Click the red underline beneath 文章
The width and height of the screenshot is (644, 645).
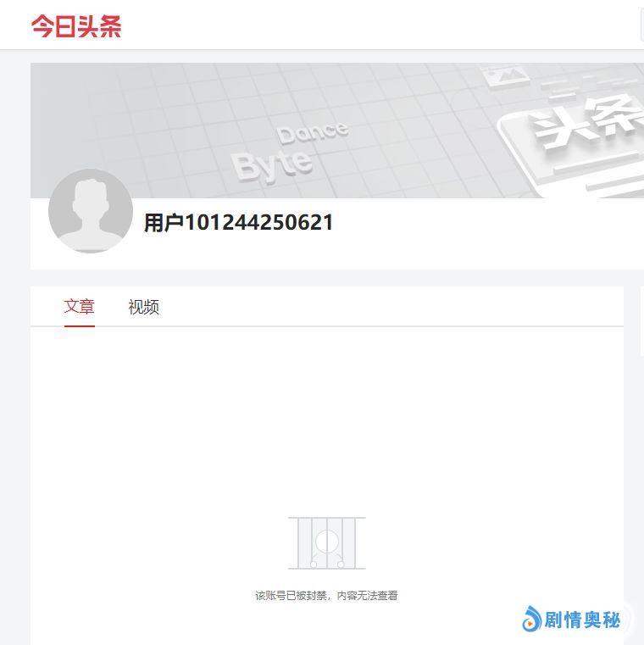80,326
